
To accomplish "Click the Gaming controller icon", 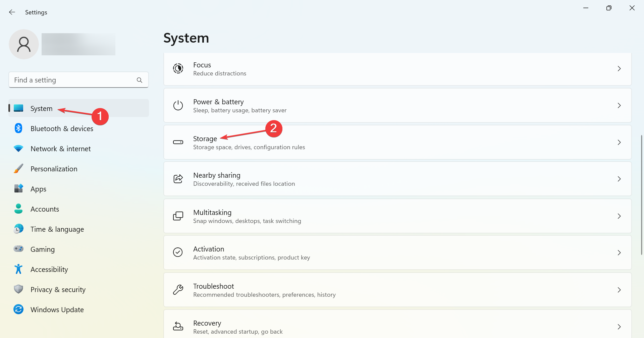I will pyautogui.click(x=18, y=249).
